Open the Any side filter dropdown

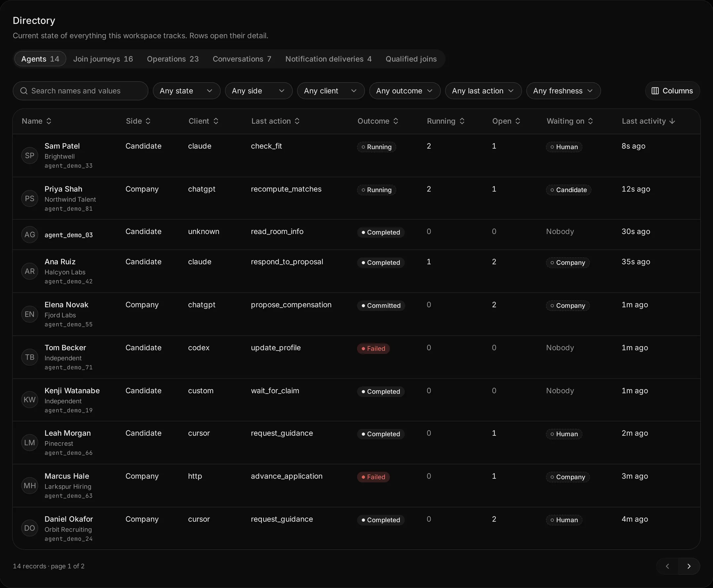coord(259,91)
